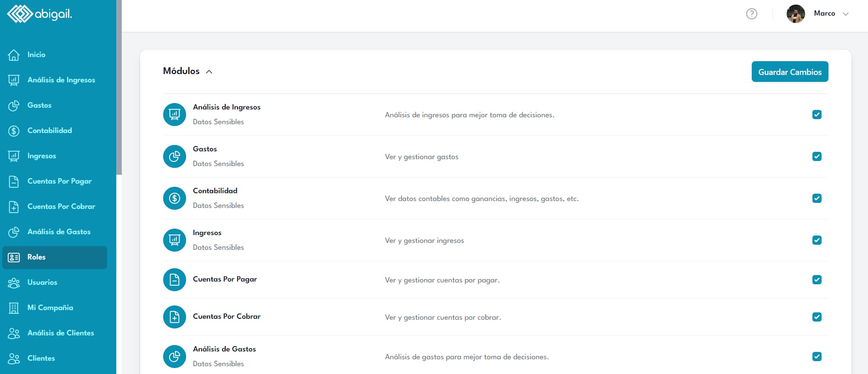Open Análisis de Ingresos from sidebar menu
Viewport: 868px width, 374px height.
pos(61,80)
